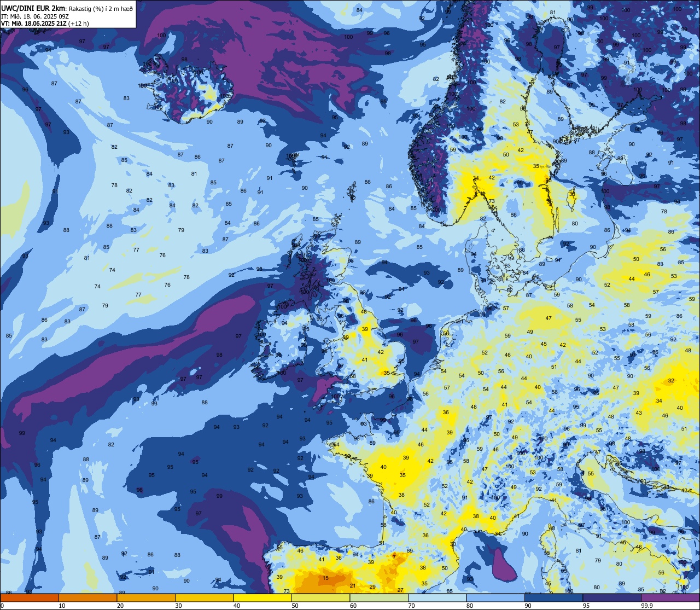Image resolution: width=700 pixels, height=610 pixels.
Task: Click the legend tick label "50"
Action: (295, 606)
